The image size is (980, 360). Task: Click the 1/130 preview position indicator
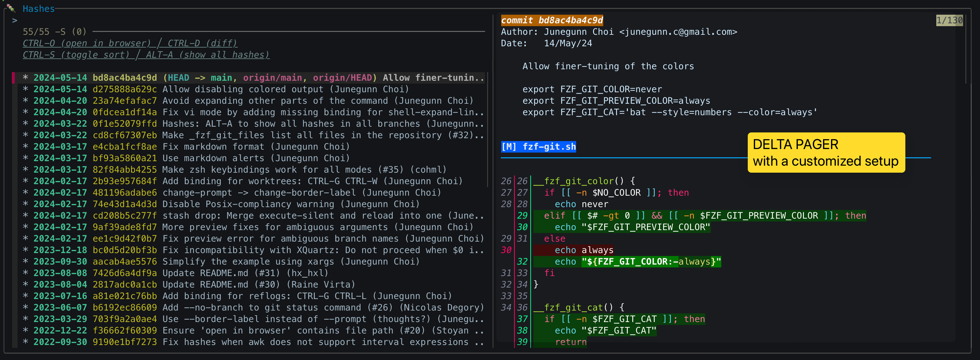[x=949, y=20]
